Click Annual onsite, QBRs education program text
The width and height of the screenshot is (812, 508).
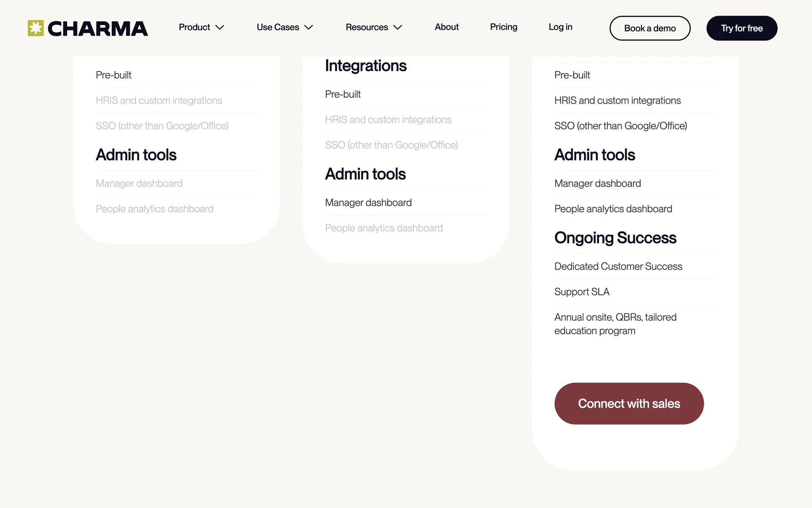coord(615,324)
